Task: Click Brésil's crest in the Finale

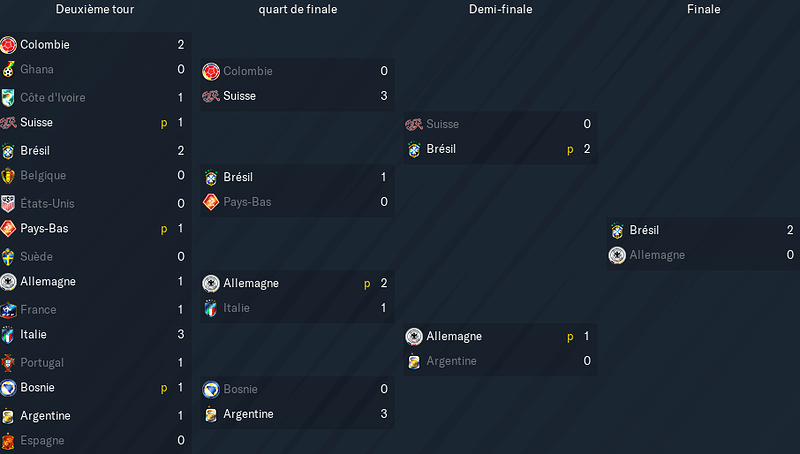Action: coord(617,231)
